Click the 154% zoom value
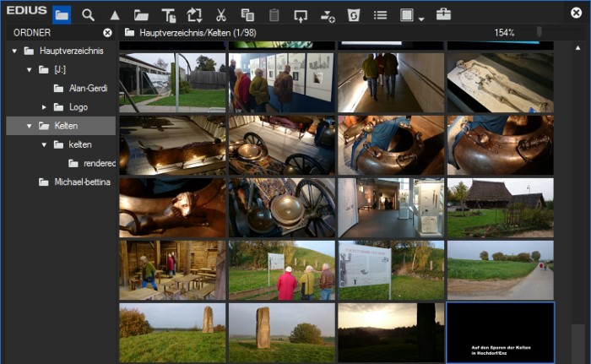Image resolution: width=591 pixels, height=364 pixels. pos(504,33)
